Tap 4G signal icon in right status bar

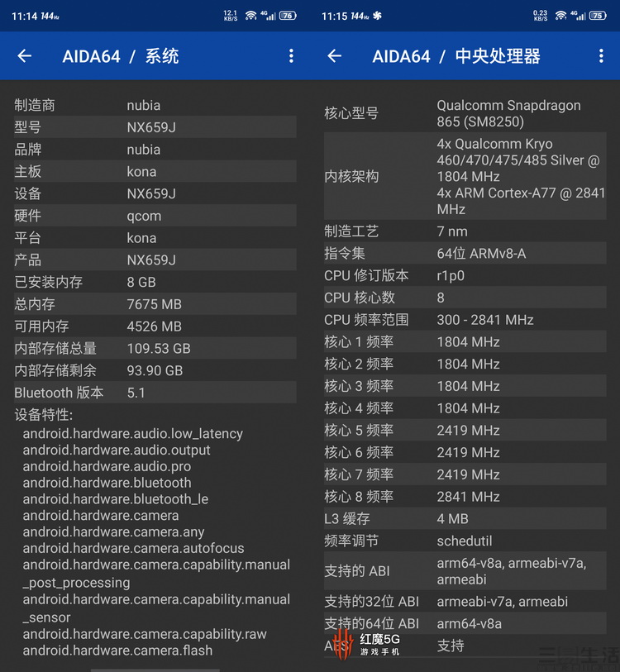[x=578, y=16]
